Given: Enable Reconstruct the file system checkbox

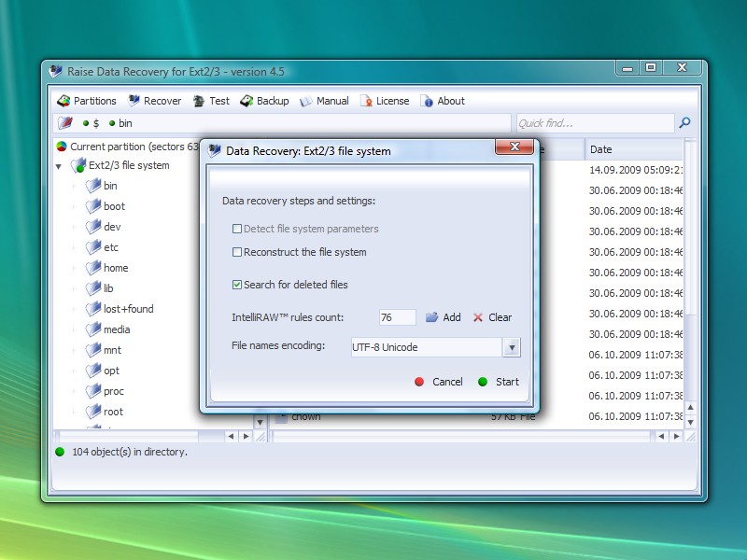Looking at the screenshot, I should click(x=237, y=252).
